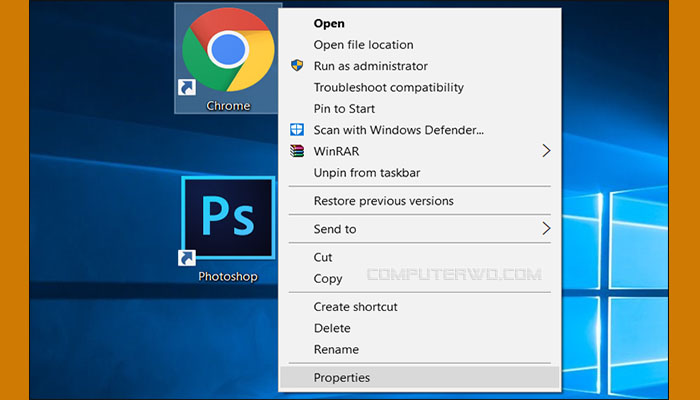Select the Photoshop Ps desktop icon
This screenshot has width=700, height=400.
click(x=228, y=220)
